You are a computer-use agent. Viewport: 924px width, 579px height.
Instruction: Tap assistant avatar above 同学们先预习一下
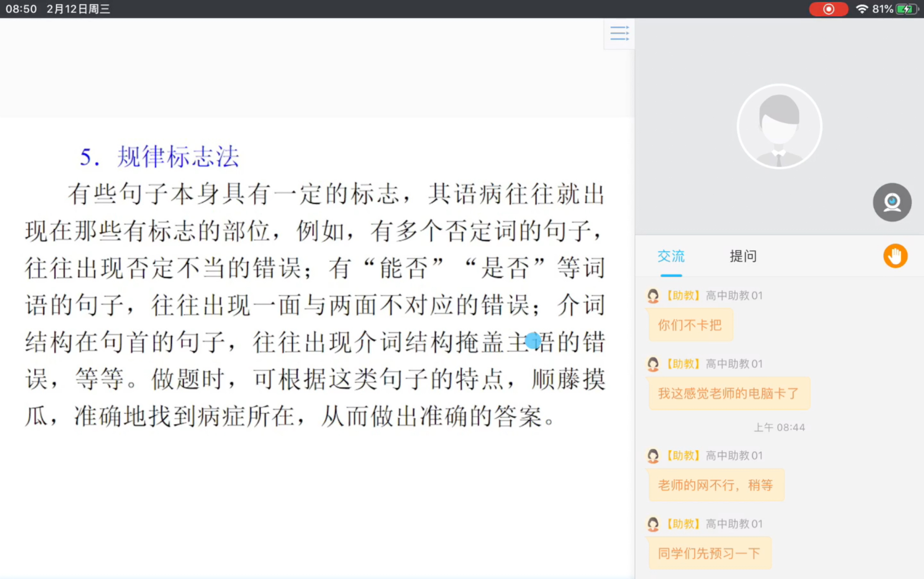[x=653, y=524]
